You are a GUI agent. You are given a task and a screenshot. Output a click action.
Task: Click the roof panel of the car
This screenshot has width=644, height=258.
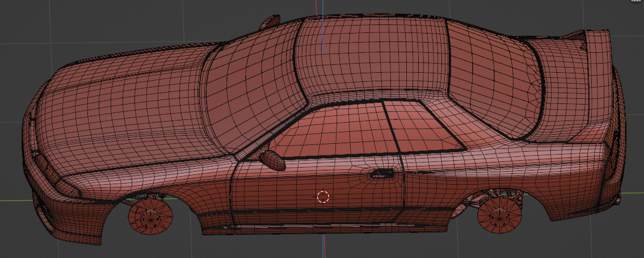(372, 56)
